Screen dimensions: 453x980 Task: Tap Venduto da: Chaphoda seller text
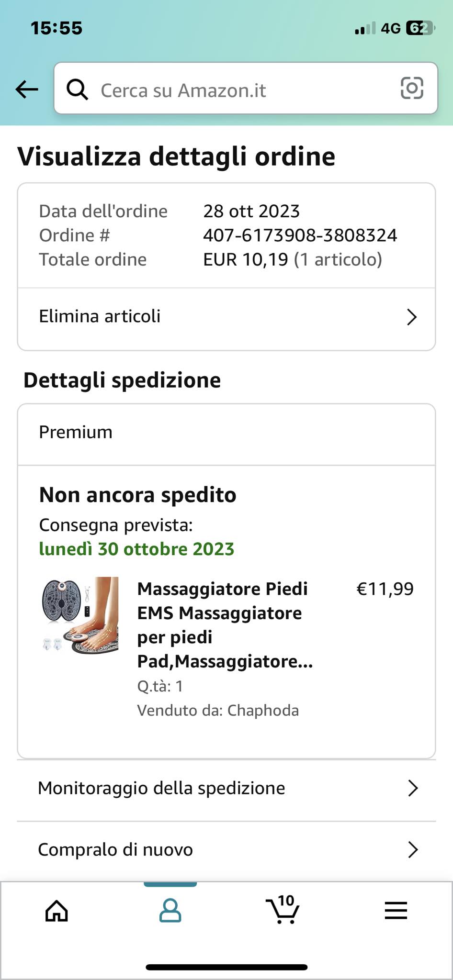pos(218,711)
